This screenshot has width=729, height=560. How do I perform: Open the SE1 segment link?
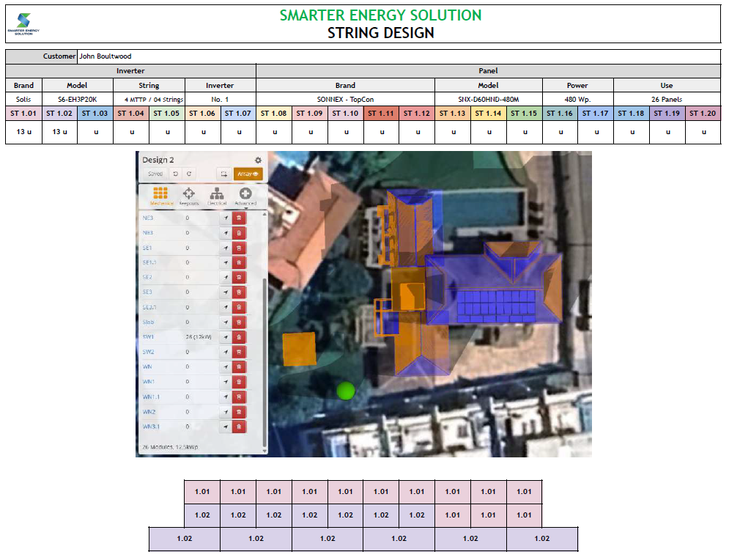tap(147, 248)
